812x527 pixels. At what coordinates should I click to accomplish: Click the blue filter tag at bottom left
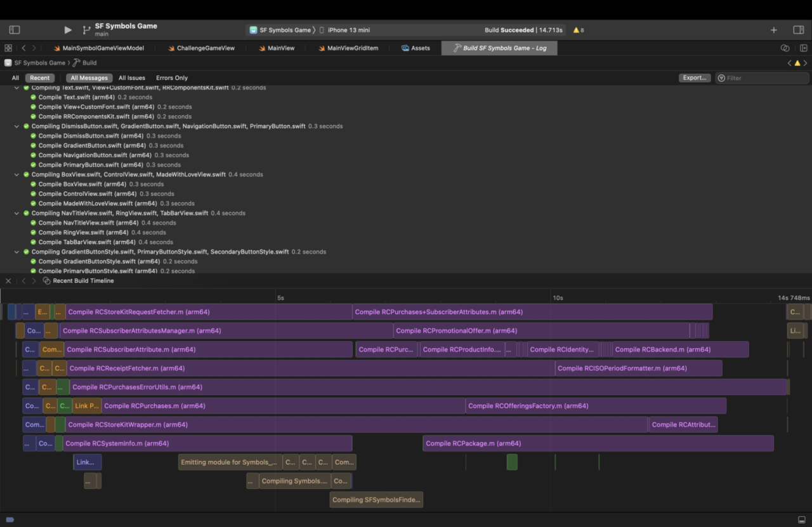pyautogui.click(x=10, y=520)
